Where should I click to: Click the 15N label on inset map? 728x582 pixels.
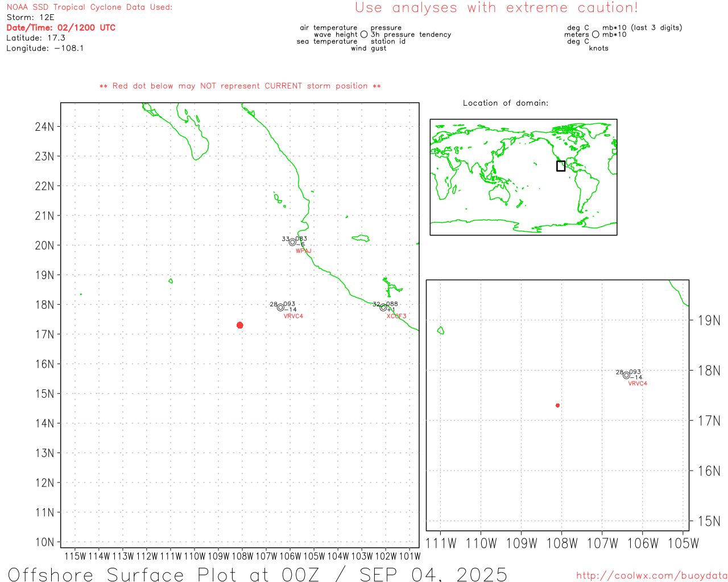coord(709,521)
